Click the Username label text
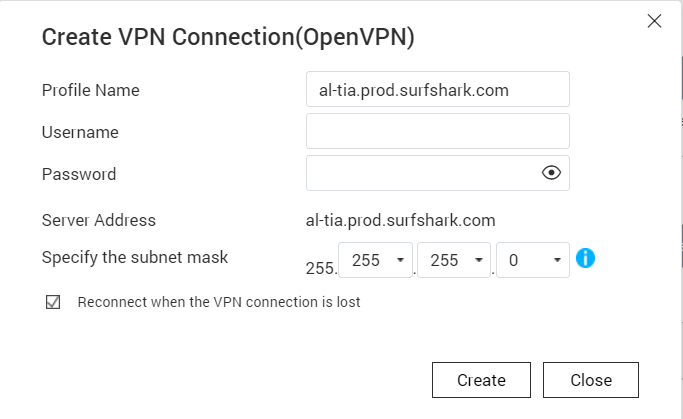This screenshot has height=419, width=683. (80, 132)
